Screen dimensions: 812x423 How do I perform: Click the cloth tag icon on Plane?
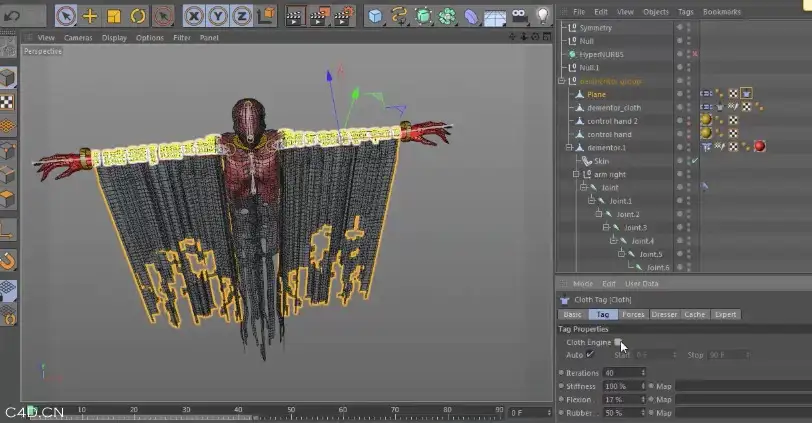click(746, 94)
